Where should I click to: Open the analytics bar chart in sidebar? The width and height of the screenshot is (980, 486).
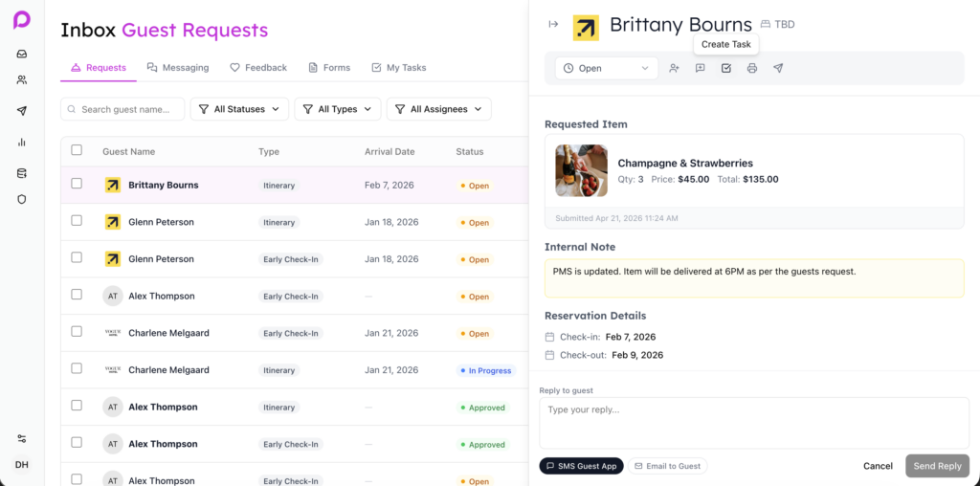click(x=21, y=142)
